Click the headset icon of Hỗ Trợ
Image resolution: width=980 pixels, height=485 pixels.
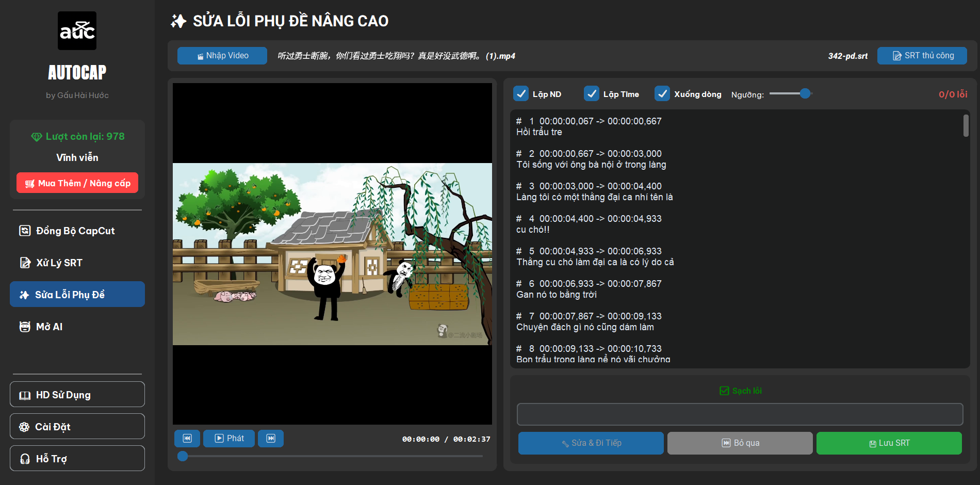pyautogui.click(x=25, y=459)
